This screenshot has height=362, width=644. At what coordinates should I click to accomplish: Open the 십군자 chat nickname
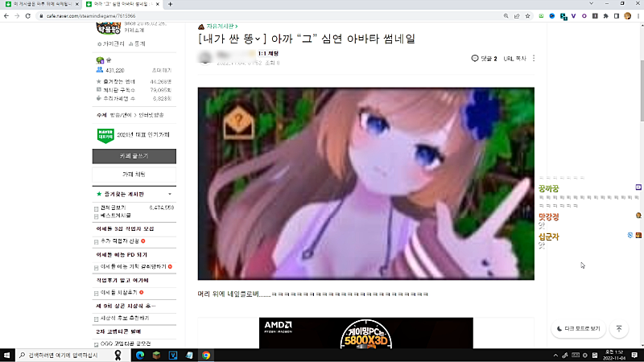pos(549,237)
